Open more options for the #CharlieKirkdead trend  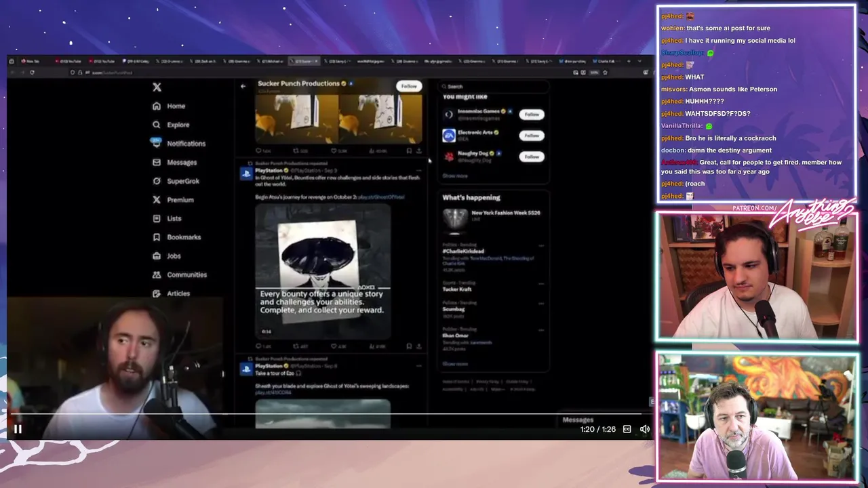coord(541,246)
